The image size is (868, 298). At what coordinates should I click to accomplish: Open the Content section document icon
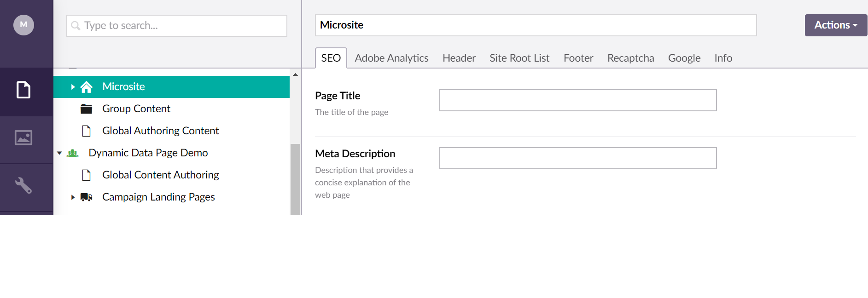(23, 90)
